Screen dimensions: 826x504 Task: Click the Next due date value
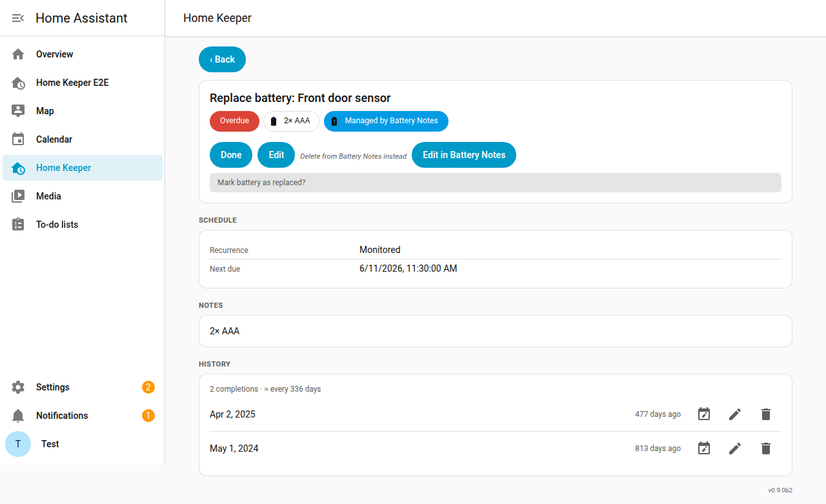(x=408, y=268)
